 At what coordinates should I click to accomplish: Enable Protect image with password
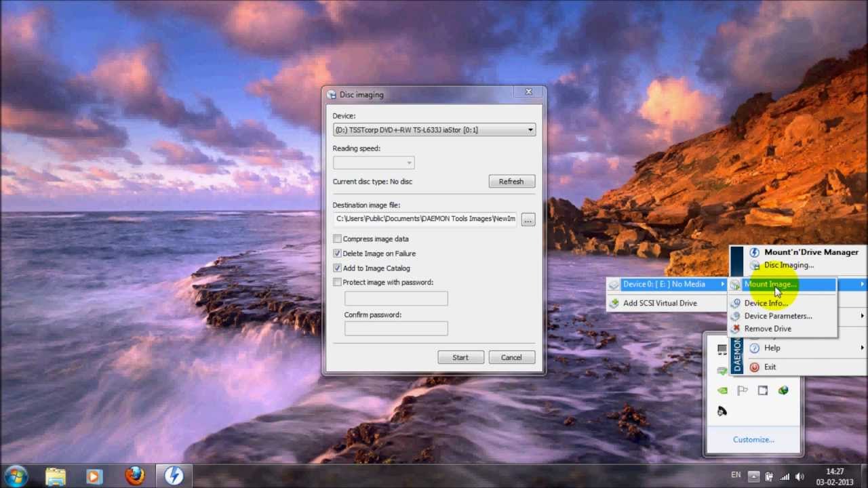(x=337, y=282)
